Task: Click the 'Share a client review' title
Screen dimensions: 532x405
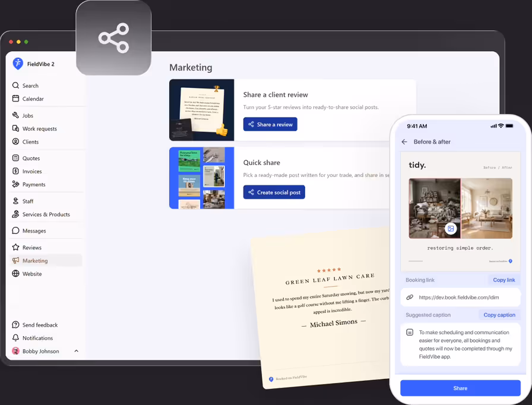Action: [275, 94]
